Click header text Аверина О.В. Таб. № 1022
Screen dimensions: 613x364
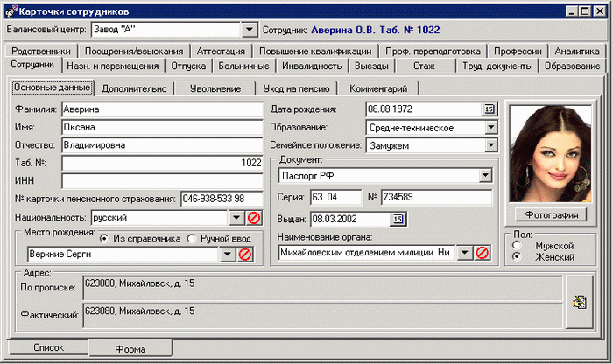[376, 30]
